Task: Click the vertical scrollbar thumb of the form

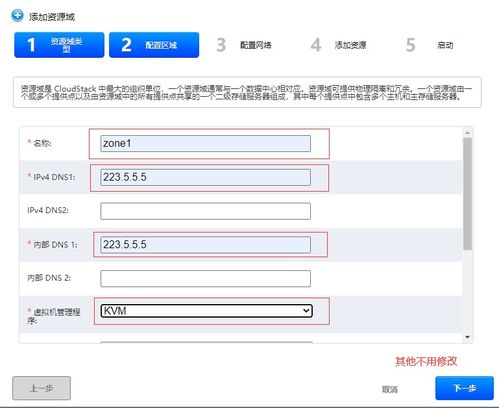Action: click(468, 194)
